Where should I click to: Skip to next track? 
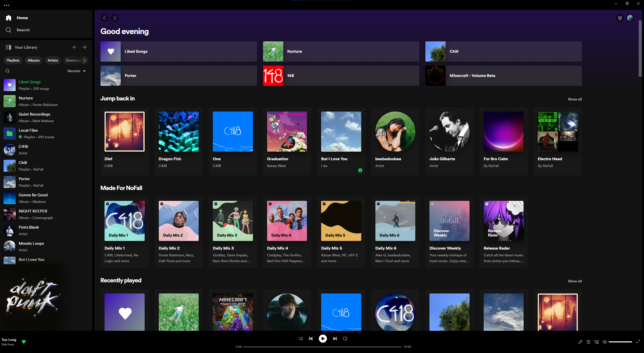click(335, 339)
